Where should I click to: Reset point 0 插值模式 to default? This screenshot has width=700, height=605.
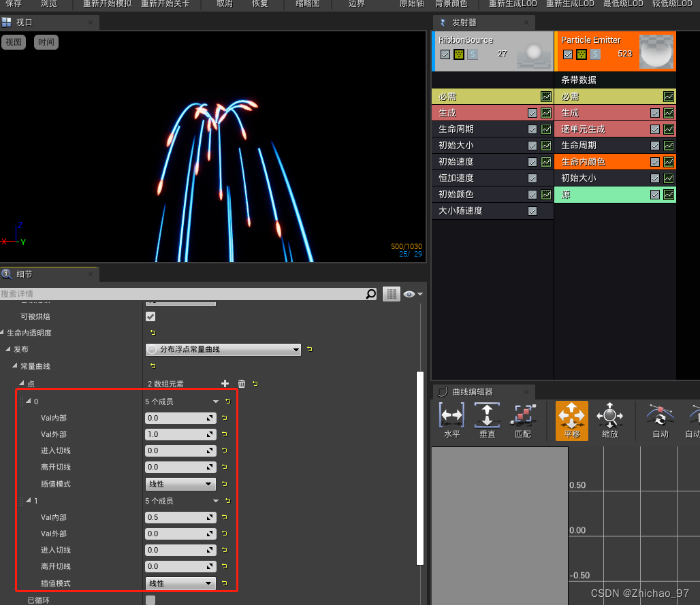[x=225, y=484]
